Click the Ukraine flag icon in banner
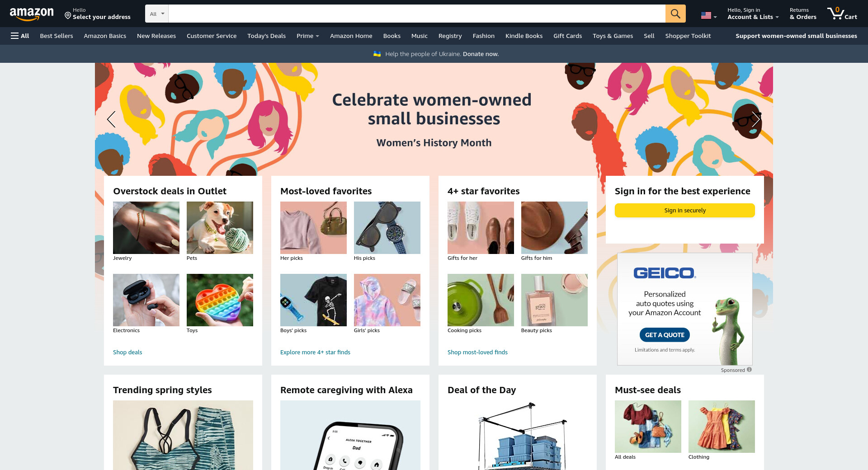Viewport: 868px width, 470px height. [x=377, y=54]
